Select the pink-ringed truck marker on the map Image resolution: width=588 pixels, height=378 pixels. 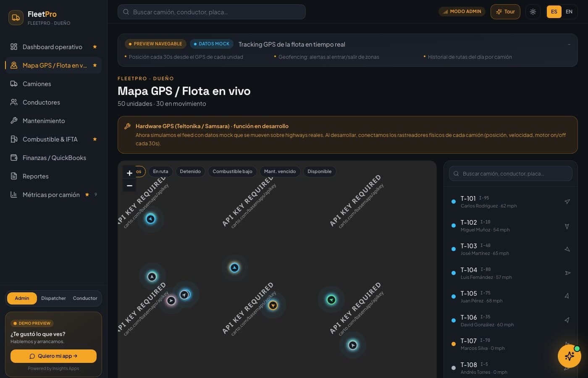[x=171, y=300]
